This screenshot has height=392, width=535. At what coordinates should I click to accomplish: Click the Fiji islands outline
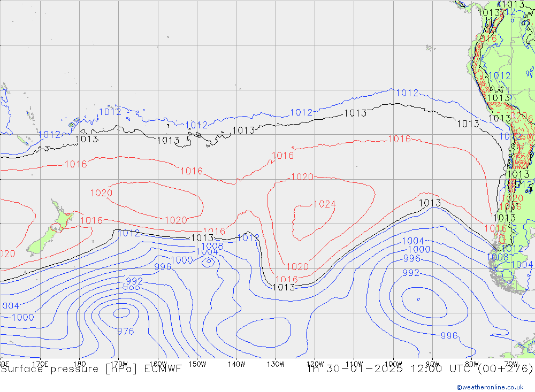tap(72, 124)
